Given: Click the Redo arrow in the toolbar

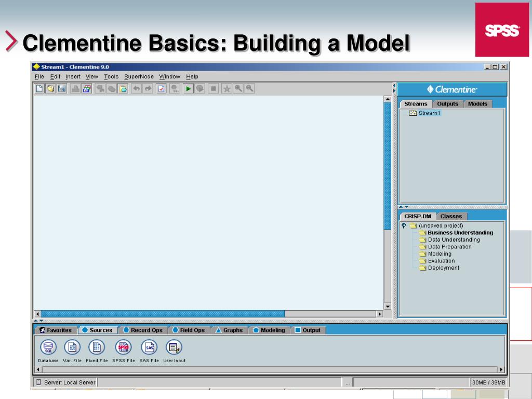Looking at the screenshot, I should 148,88.
